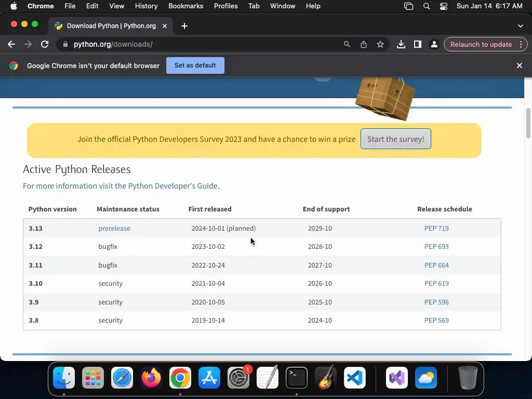The height and width of the screenshot is (399, 532).
Task: Click the browser forward arrow
Action: click(28, 45)
